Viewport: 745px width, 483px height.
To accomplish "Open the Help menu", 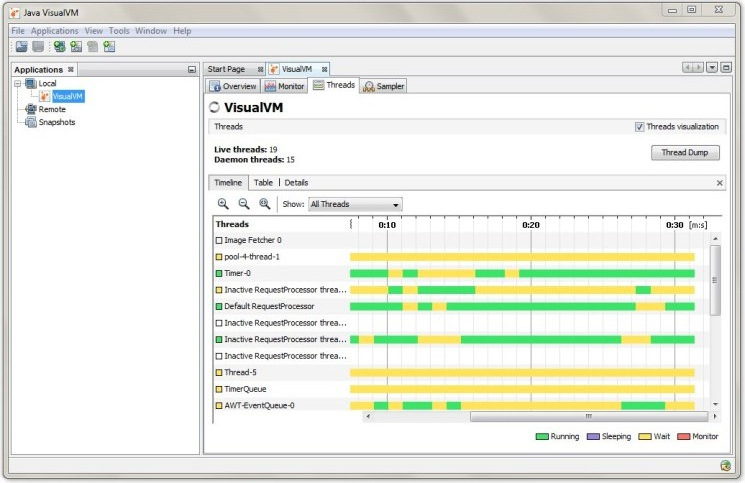I will point(182,31).
